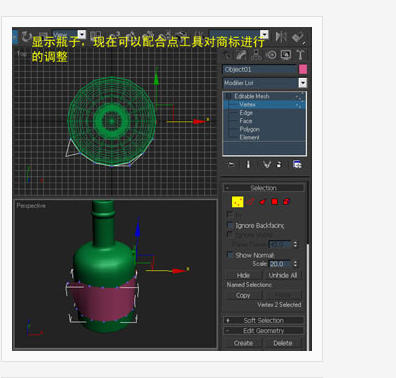The image size is (396, 378).
Task: Open the Hierarchy command panel tab
Action: pos(256,55)
